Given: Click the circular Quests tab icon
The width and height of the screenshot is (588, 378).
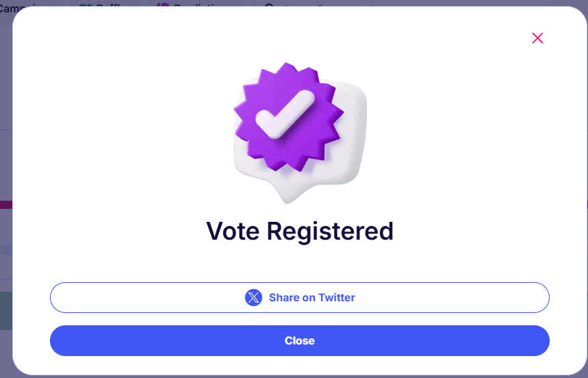Looking at the screenshot, I should 269,5.
